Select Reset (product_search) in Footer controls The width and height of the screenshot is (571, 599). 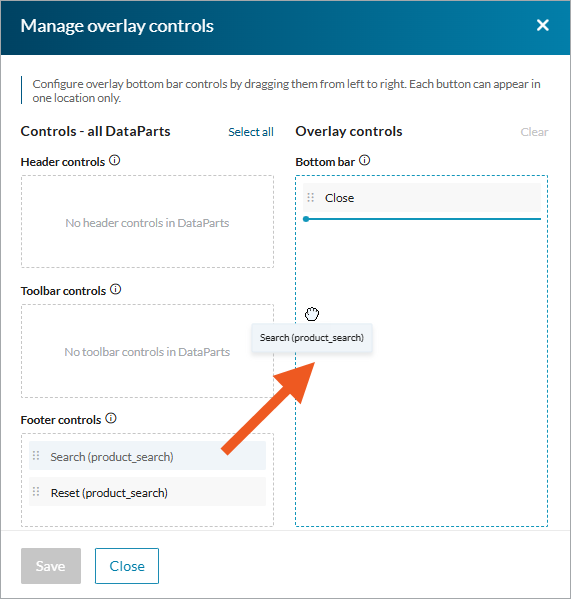pyautogui.click(x=147, y=492)
